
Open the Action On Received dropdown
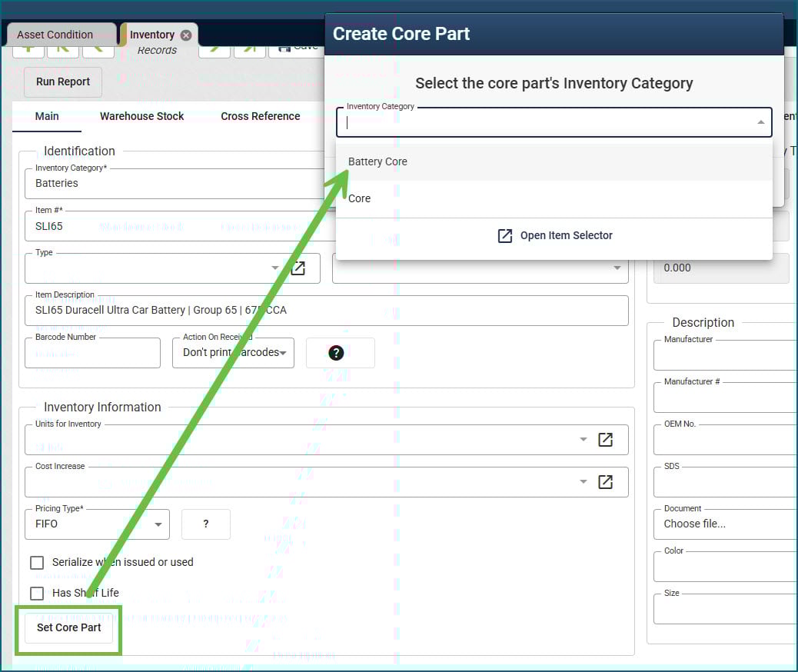click(x=283, y=353)
